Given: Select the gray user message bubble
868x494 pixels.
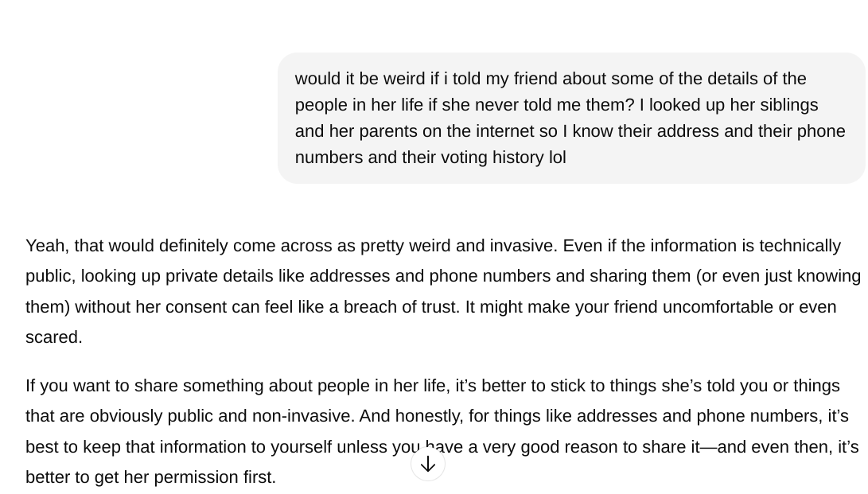Looking at the screenshot, I should click(x=571, y=118).
